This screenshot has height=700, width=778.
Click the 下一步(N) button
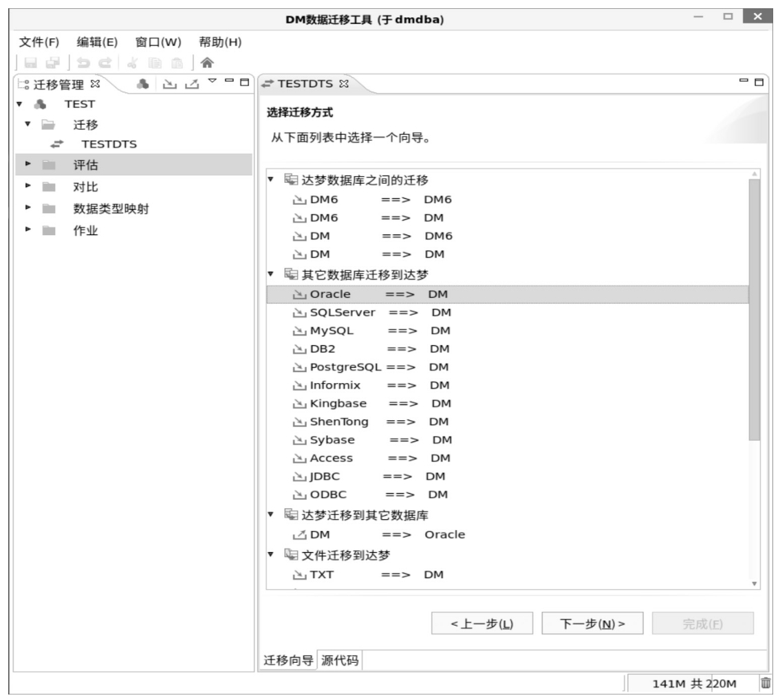pyautogui.click(x=583, y=624)
